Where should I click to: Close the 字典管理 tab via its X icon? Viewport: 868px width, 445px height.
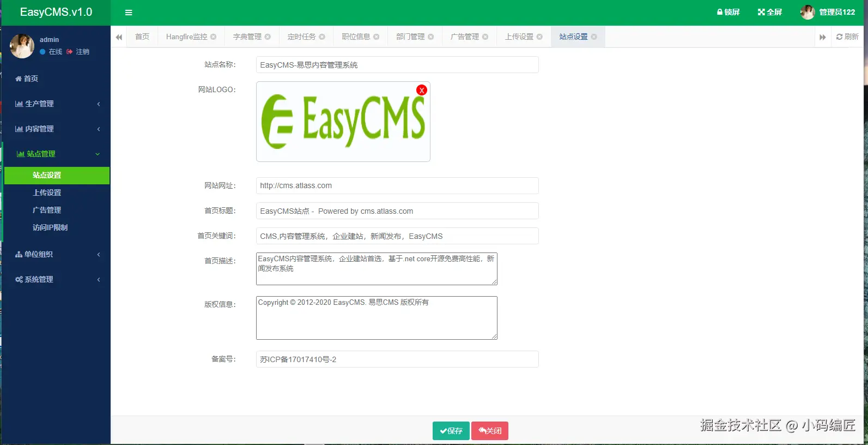click(268, 37)
